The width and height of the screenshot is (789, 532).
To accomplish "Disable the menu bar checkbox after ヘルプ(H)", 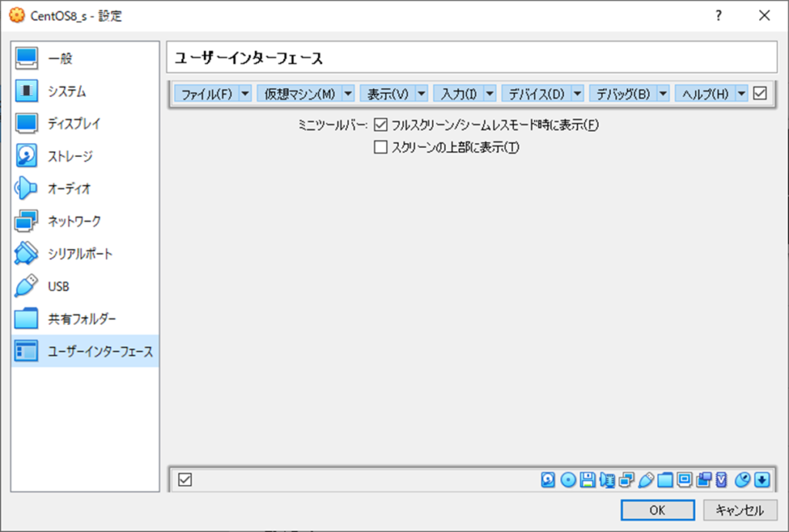I will point(760,93).
